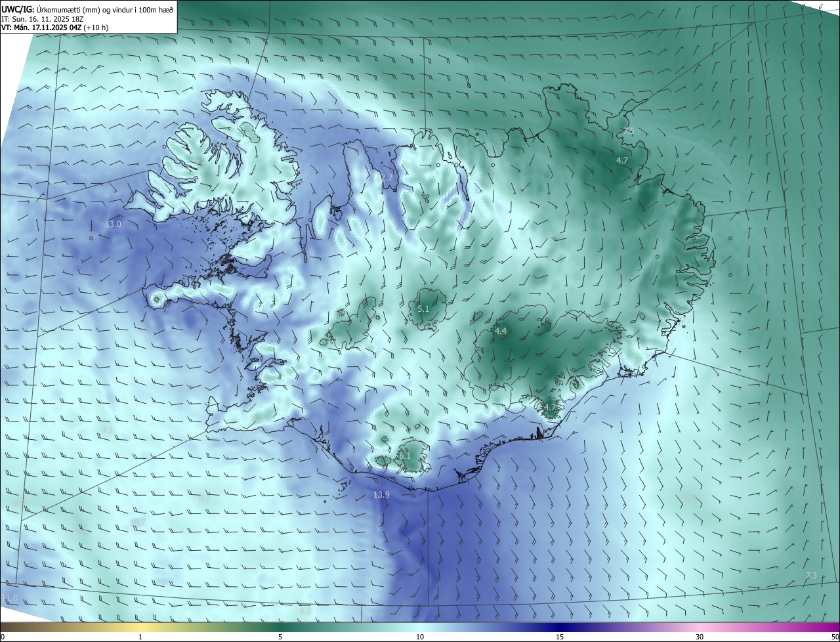
Task: Click the 1 tick label on the color scale
Action: tap(140, 637)
